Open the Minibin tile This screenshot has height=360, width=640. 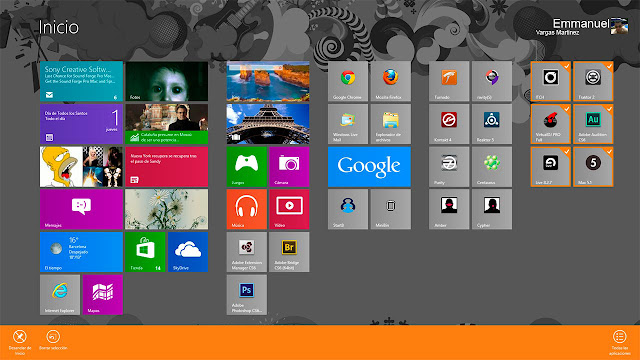tap(391, 209)
